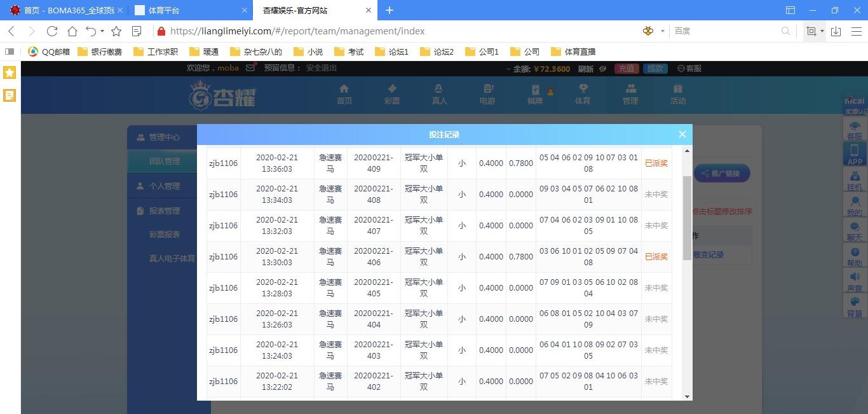Open the QQ邮箱 bookmark
Image resolution: width=868 pixels, height=414 pixels.
coord(49,52)
